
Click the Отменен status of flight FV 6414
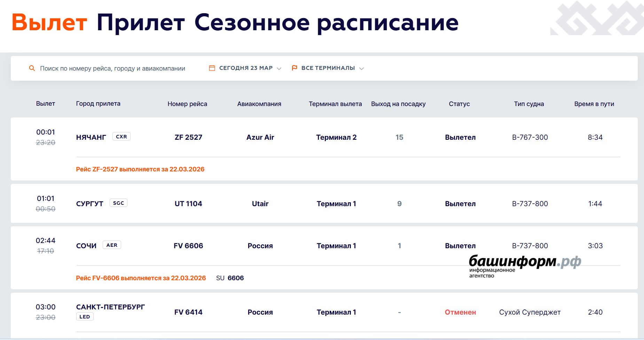(x=460, y=312)
